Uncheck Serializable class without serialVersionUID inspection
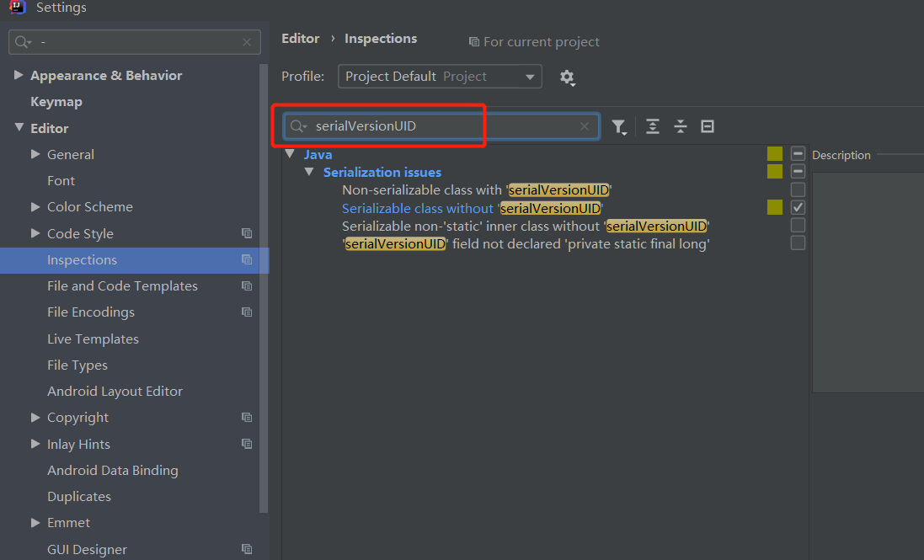The image size is (924, 560). (x=798, y=207)
